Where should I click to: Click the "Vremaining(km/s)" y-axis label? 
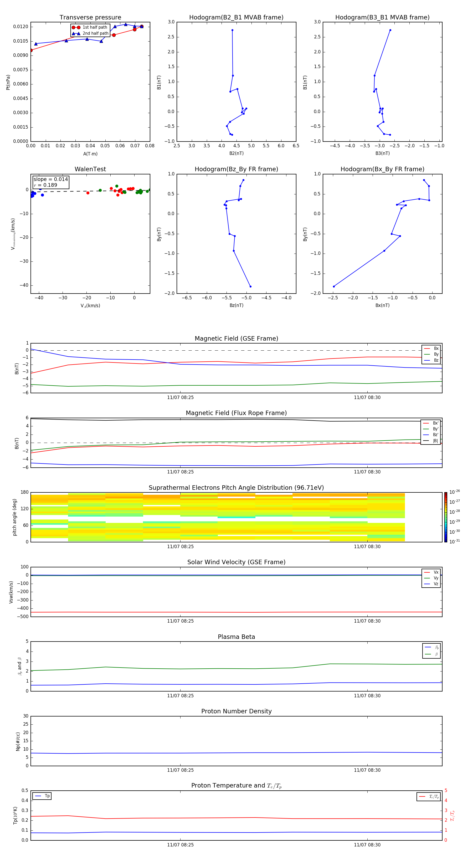point(13,234)
